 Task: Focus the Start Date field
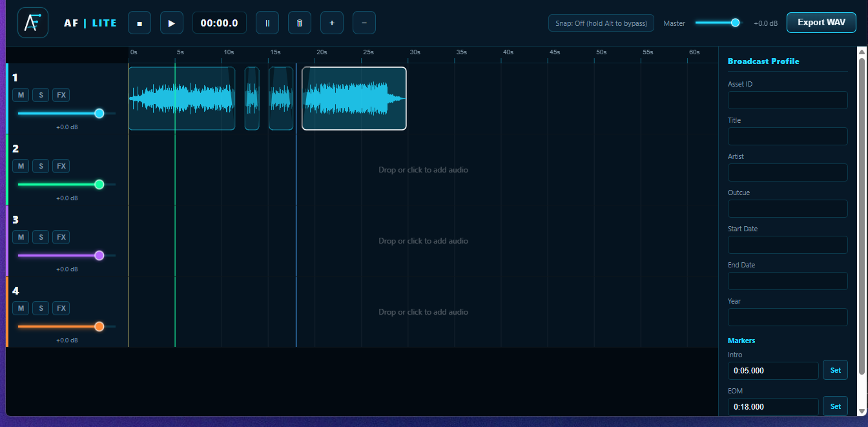coord(787,245)
